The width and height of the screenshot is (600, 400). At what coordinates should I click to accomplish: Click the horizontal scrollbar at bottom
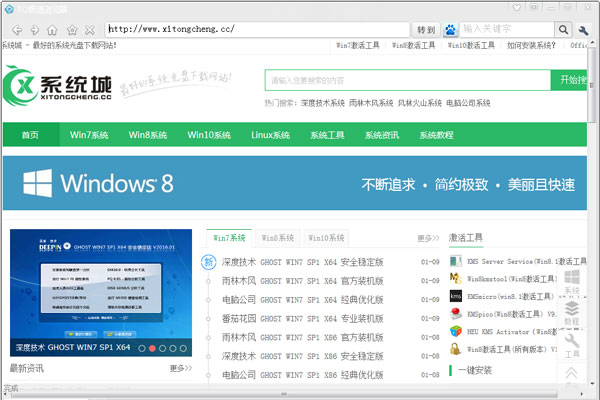coord(284,394)
